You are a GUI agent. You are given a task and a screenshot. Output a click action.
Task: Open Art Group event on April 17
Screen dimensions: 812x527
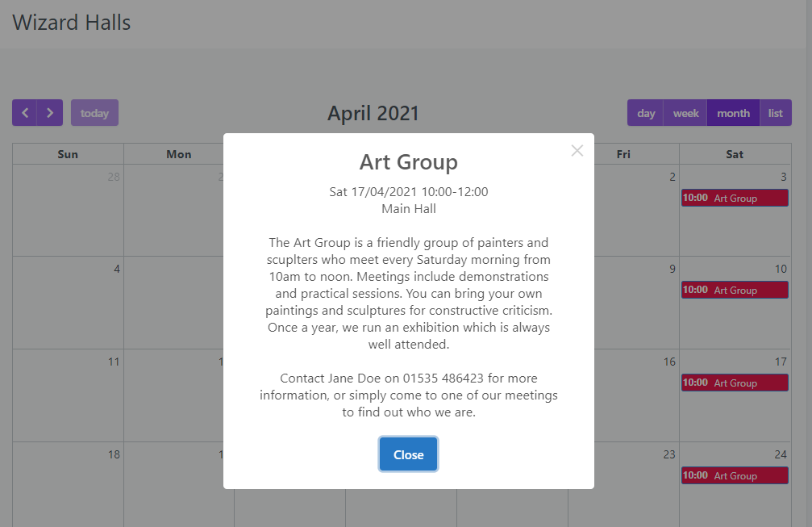(735, 383)
